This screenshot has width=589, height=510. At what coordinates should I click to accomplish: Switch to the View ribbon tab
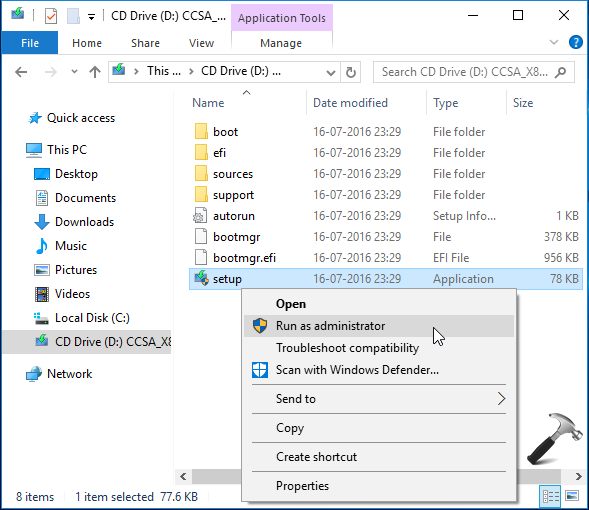pos(201,43)
